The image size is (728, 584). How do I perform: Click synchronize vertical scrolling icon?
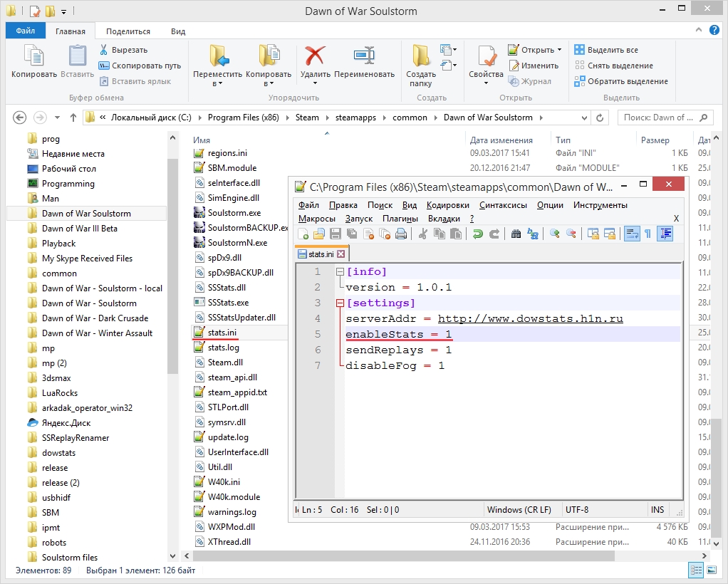(x=593, y=234)
